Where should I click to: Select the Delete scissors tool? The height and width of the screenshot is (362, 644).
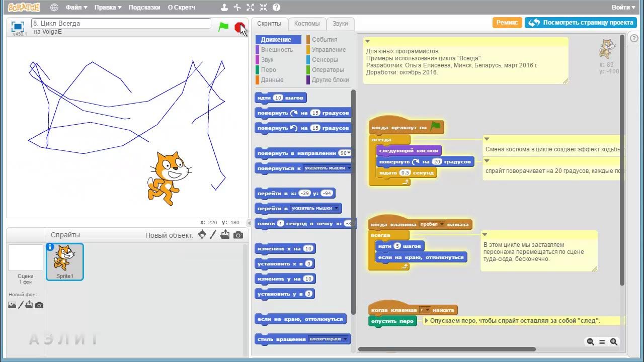tap(237, 8)
